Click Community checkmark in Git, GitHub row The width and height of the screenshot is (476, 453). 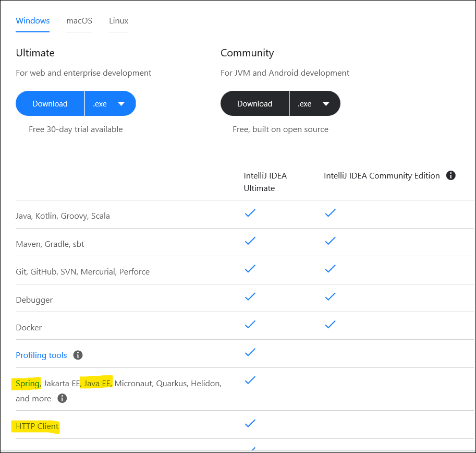tap(329, 269)
